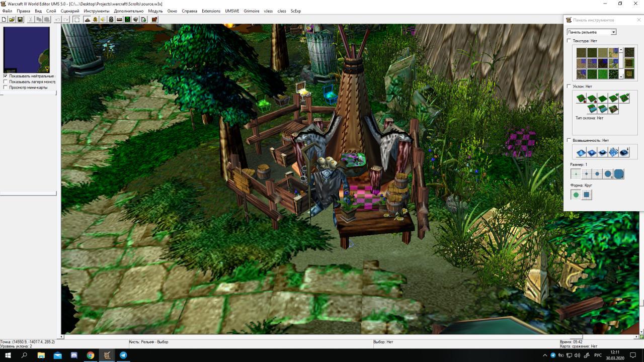
Task: Select the plateau height tool
Action: tap(603, 152)
